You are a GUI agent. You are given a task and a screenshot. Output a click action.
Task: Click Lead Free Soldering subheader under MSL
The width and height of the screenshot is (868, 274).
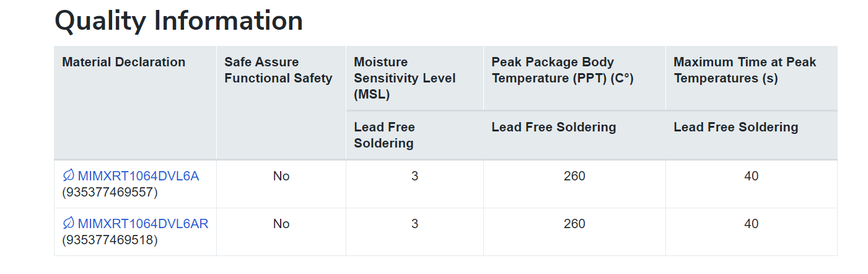click(384, 135)
